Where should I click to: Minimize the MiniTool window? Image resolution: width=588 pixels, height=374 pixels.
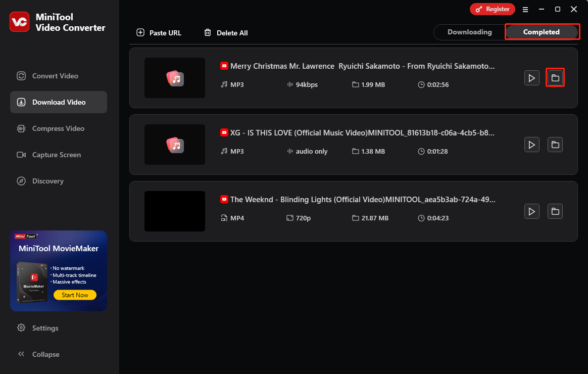(541, 10)
